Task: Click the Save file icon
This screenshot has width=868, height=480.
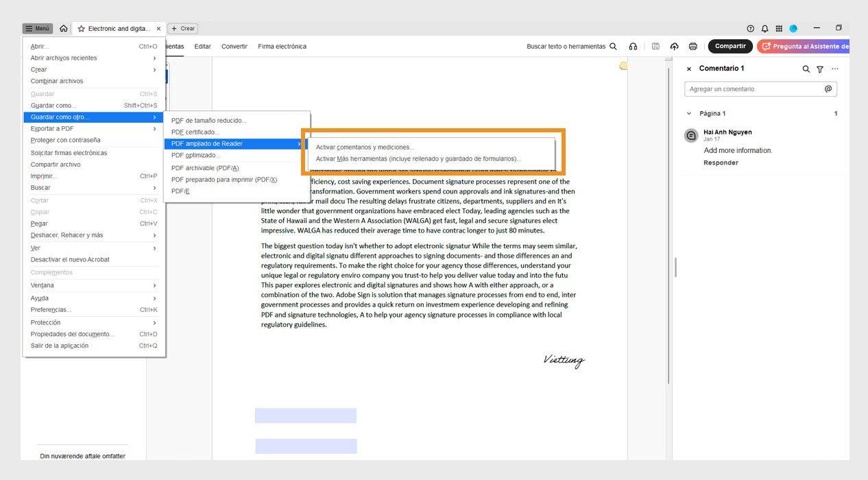Action: (655, 46)
